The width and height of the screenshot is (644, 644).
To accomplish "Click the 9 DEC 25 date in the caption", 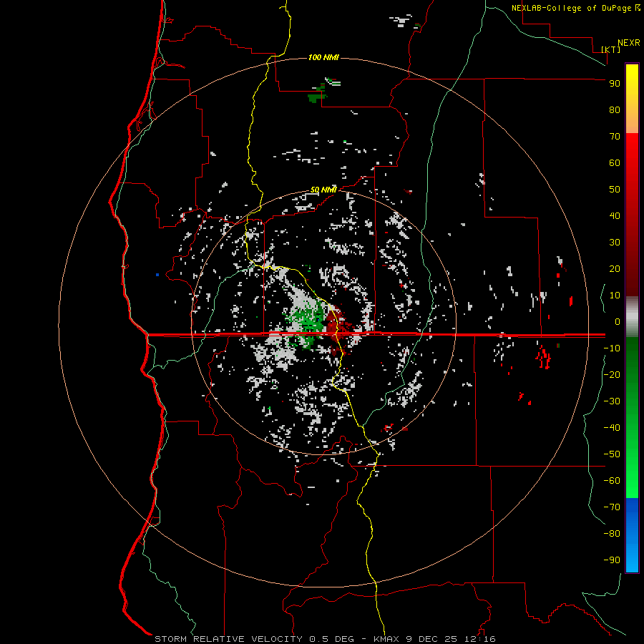I will click(x=431, y=639).
